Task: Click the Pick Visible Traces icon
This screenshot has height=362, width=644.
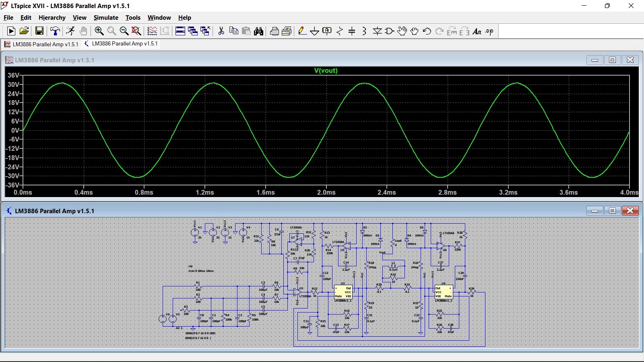Action: 152,31
